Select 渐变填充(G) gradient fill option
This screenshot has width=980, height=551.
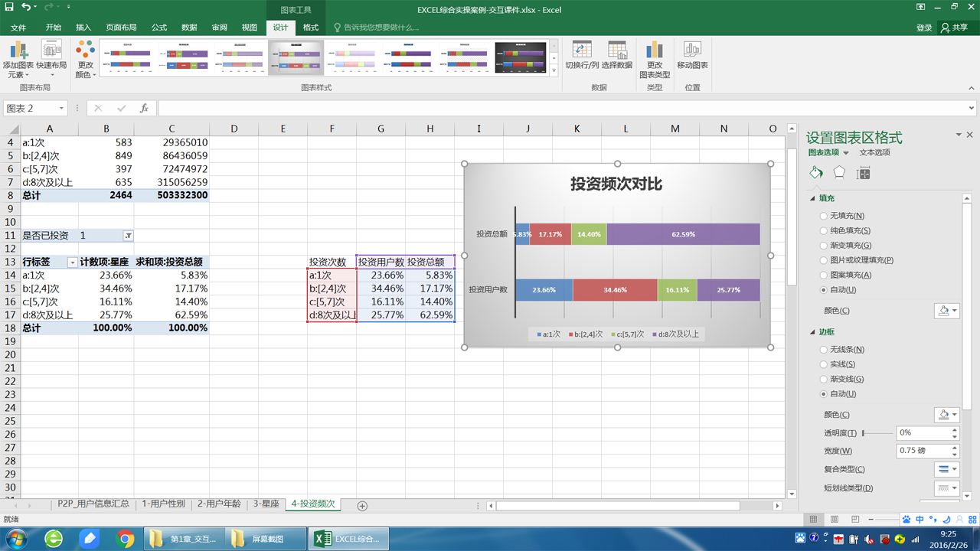point(845,245)
